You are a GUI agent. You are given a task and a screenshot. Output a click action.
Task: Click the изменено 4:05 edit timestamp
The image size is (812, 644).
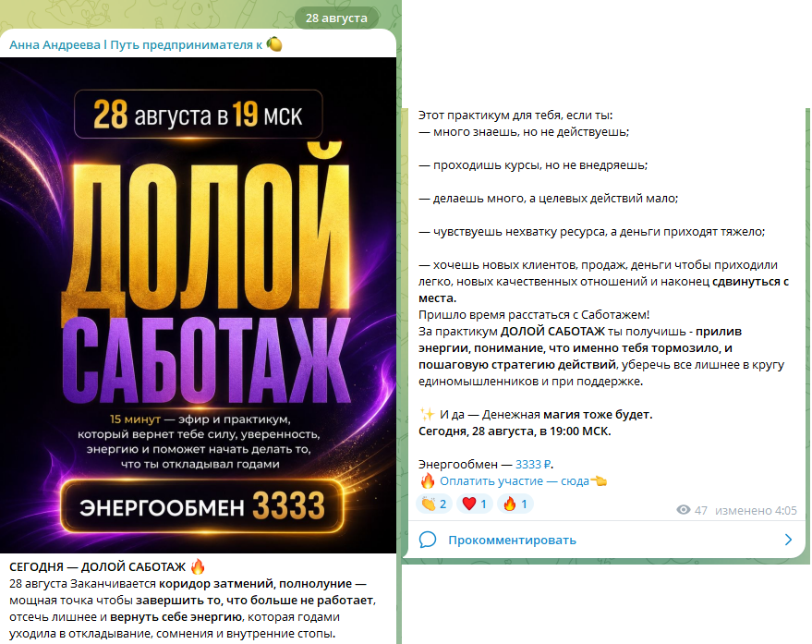[756, 510]
